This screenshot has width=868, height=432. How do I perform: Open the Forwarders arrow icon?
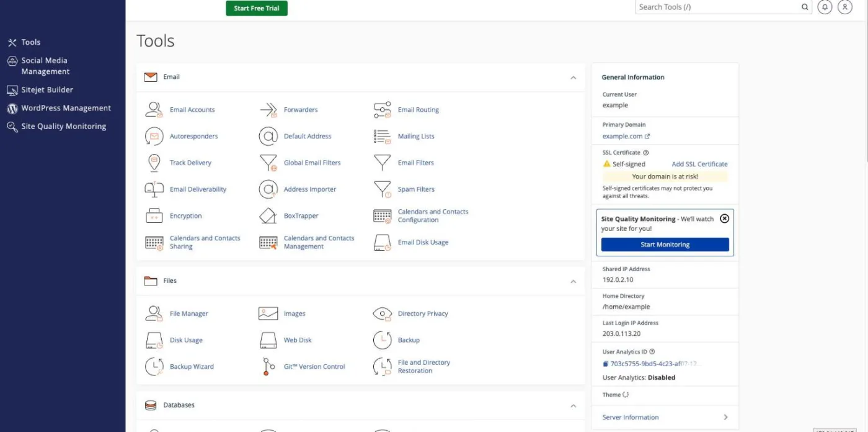(x=268, y=110)
